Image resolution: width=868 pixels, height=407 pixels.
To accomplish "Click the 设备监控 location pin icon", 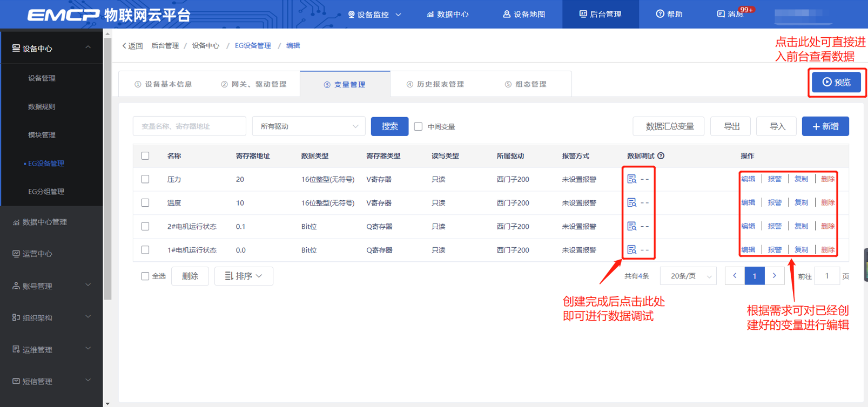I will [351, 15].
